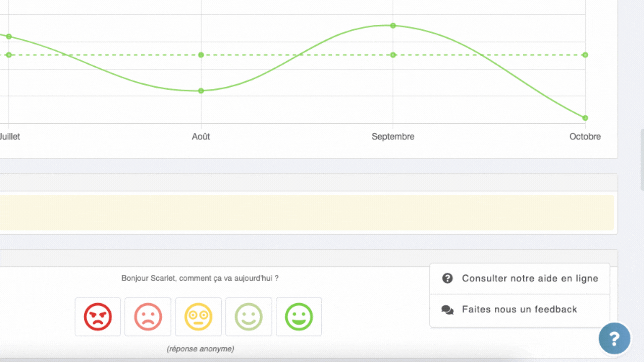The width and height of the screenshot is (644, 362).
Task: Open Consulter notre aide en ligne
Action: (530, 278)
